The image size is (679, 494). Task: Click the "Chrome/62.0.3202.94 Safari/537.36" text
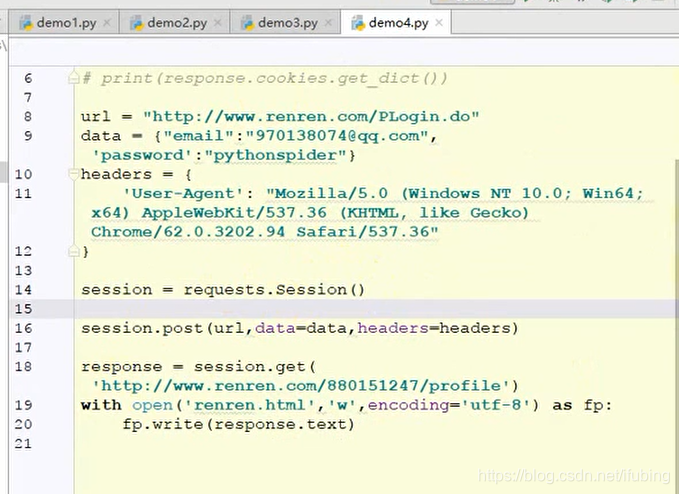pos(265,232)
